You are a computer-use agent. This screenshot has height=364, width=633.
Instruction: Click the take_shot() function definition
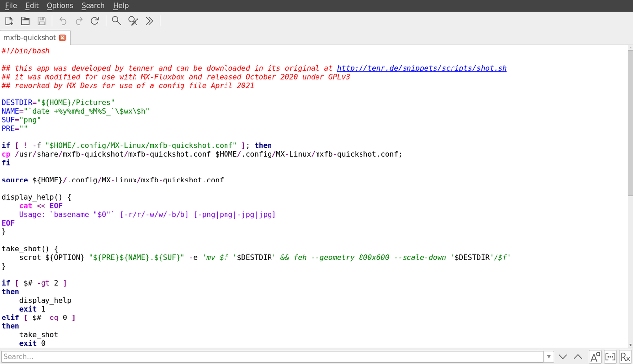30,249
